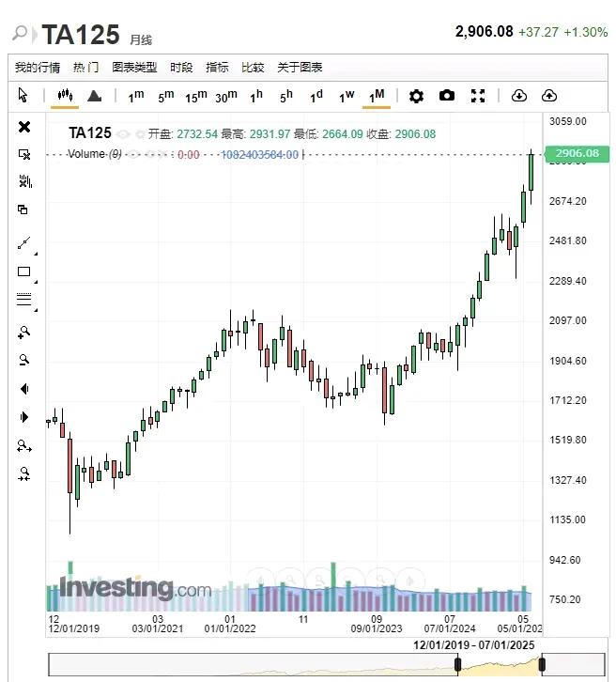This screenshot has width=616, height=682.
Task: Expand line tool options triangle
Action: click(36, 253)
